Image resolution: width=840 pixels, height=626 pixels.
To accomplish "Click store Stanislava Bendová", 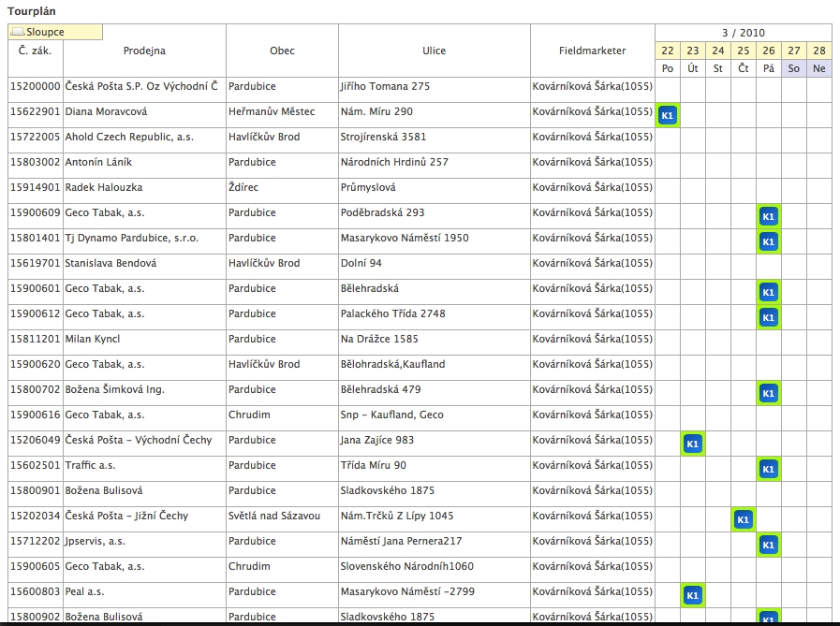I will coord(111,263).
